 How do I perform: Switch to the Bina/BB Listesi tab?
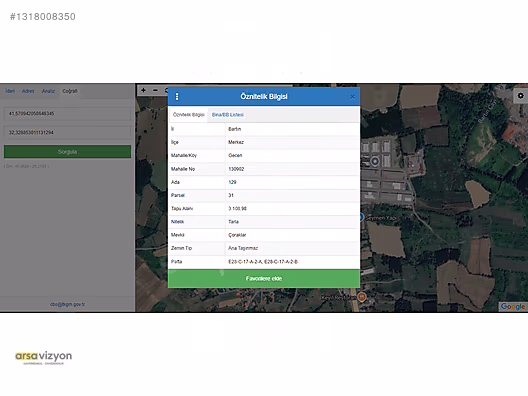tap(228, 115)
